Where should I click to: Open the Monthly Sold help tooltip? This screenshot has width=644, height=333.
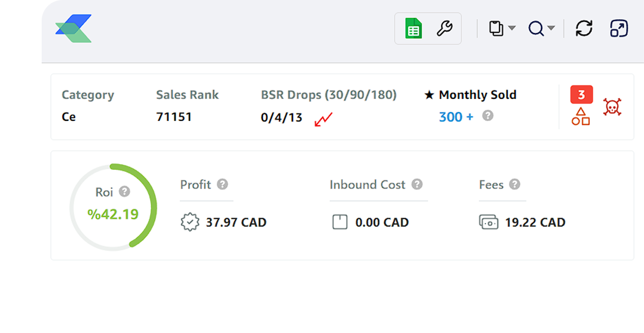[488, 116]
